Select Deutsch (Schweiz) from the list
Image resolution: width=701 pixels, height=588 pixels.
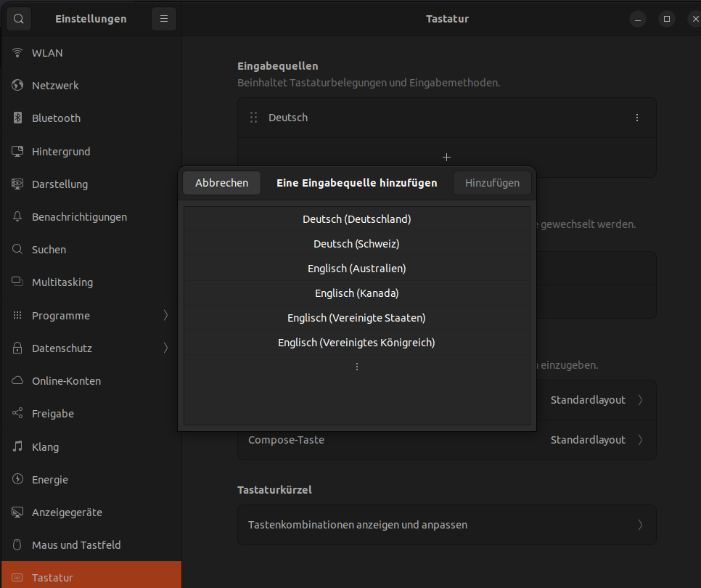[x=356, y=244]
